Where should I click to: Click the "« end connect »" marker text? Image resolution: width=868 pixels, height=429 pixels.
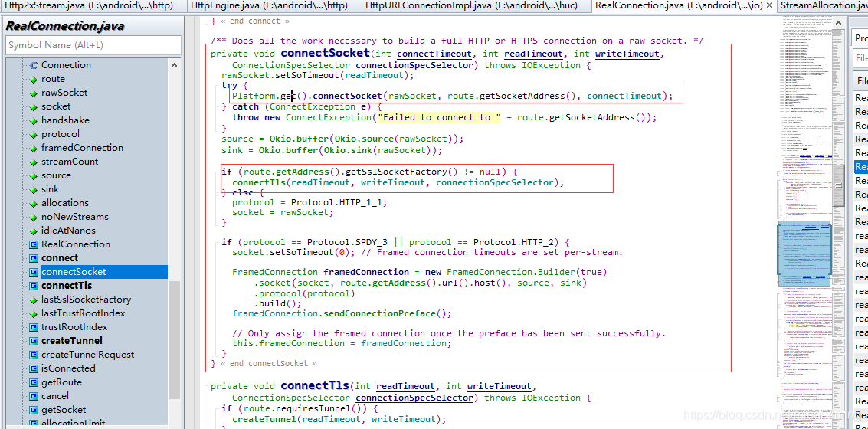[254, 21]
